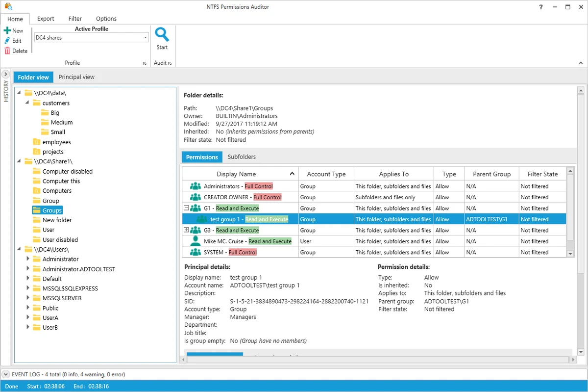Click the SYSTEM group icon
Screen dimensions: 588x392
point(196,252)
